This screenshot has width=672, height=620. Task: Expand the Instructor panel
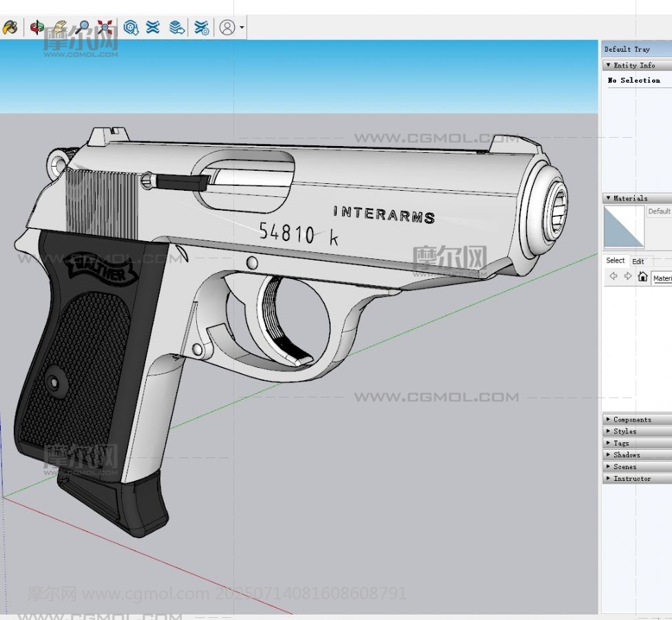637,479
